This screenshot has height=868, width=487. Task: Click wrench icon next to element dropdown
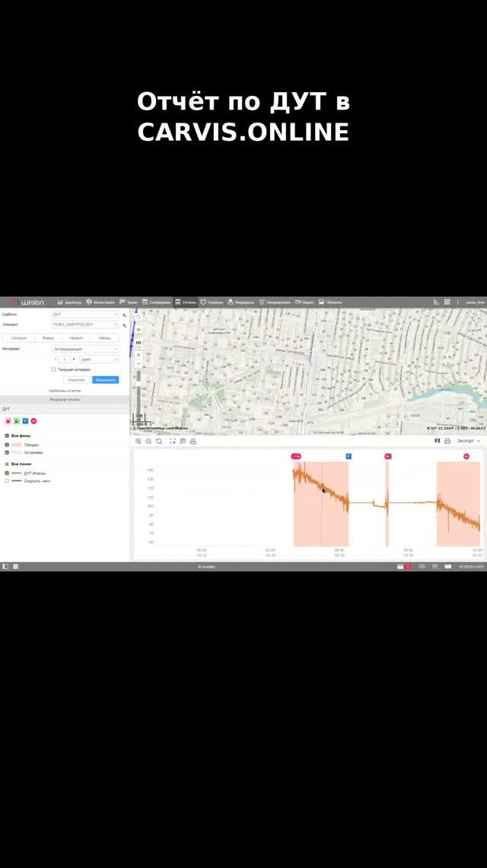coord(125,325)
